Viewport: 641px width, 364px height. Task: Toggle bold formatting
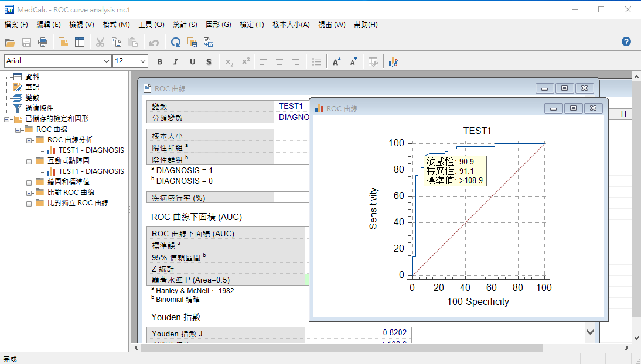point(160,61)
